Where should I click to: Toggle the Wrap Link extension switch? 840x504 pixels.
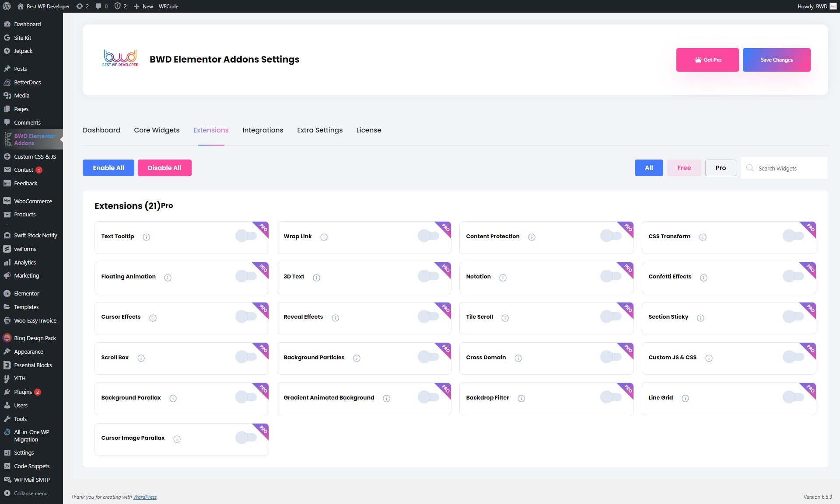pyautogui.click(x=428, y=236)
